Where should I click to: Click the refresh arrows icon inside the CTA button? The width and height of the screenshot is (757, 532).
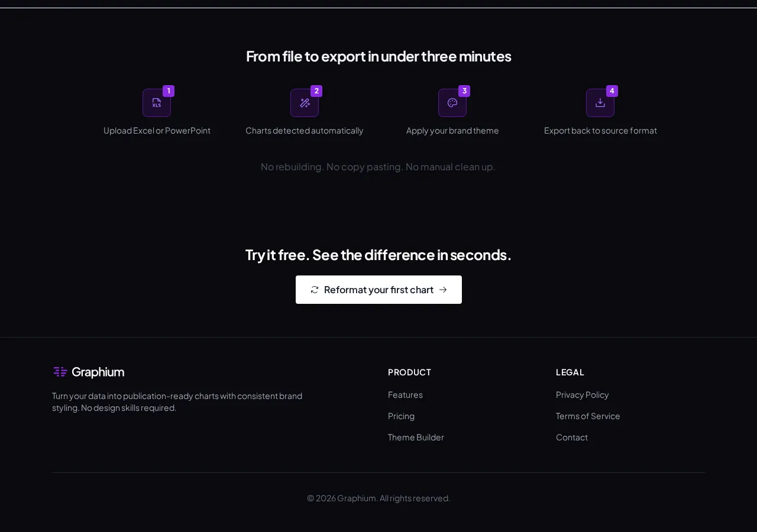pos(314,290)
